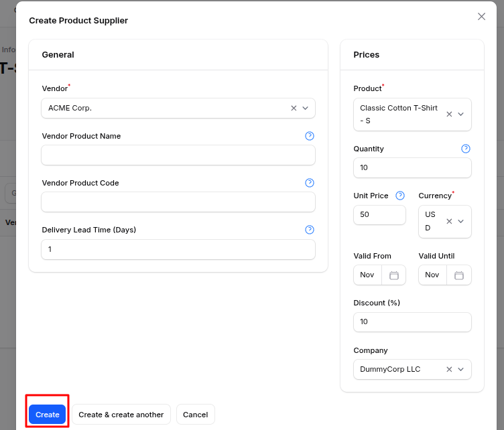Click Create & create another
Image resolution: width=504 pixels, height=430 pixels.
pyautogui.click(x=121, y=415)
